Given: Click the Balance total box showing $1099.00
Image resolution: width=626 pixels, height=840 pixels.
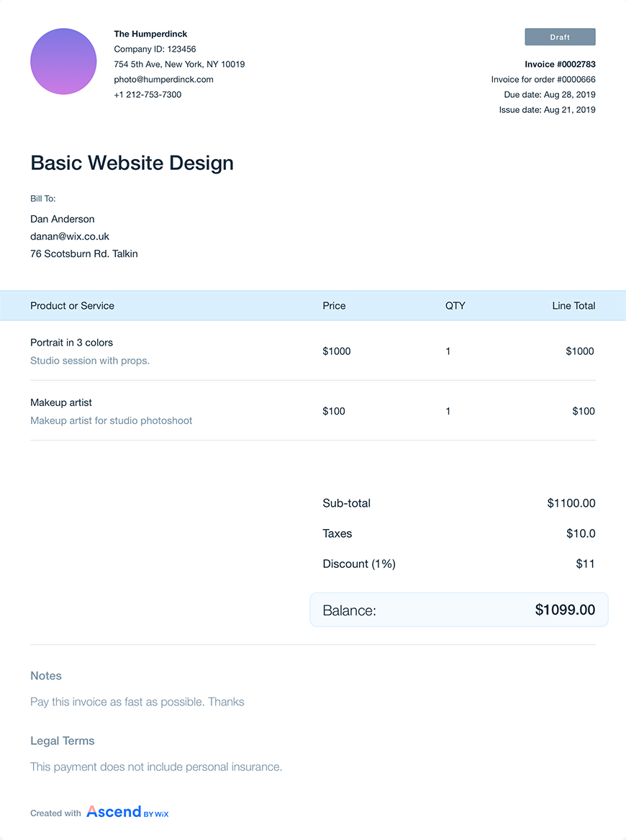Looking at the screenshot, I should [x=459, y=610].
